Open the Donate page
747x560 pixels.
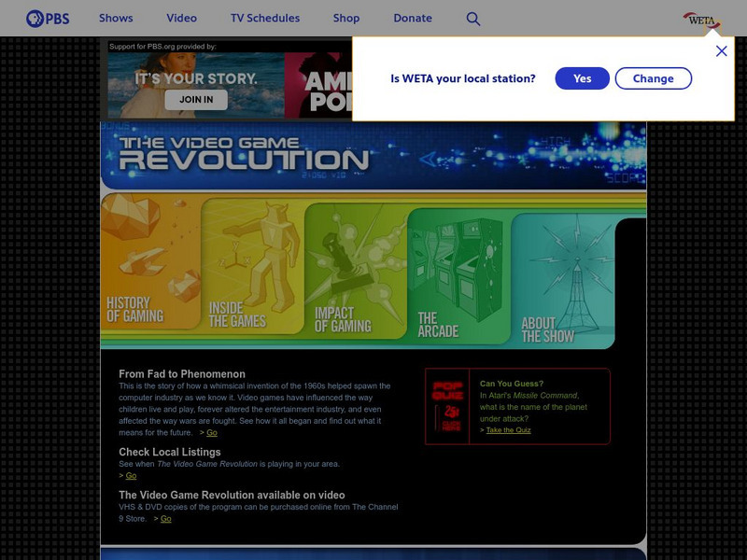click(412, 18)
